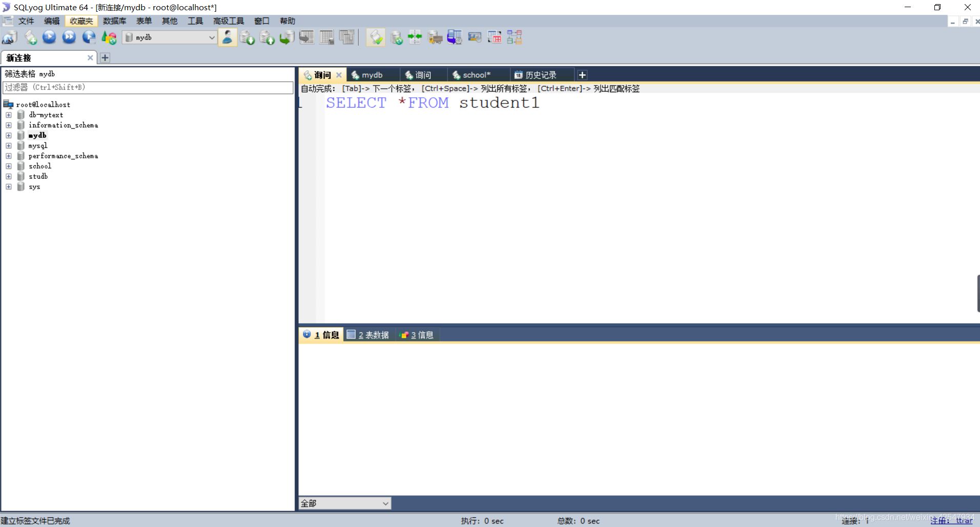Open the 窗口 menu
This screenshot has height=527, width=980.
click(x=262, y=21)
